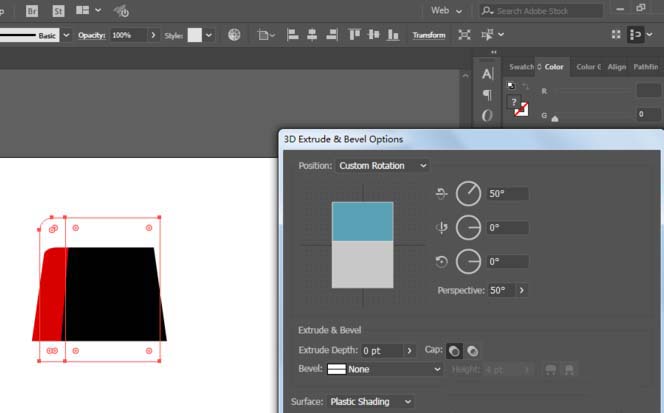This screenshot has width=664, height=413.
Task: Turn cap on for solid appearance
Action: [x=454, y=351]
